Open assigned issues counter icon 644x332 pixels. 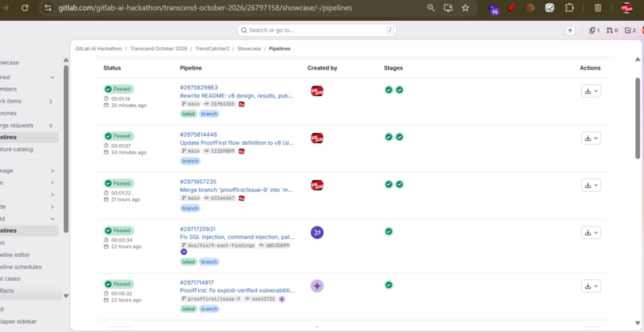[594, 30]
